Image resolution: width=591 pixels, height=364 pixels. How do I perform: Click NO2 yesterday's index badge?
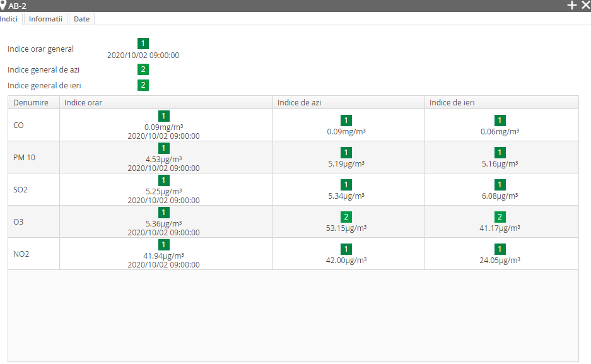click(x=500, y=249)
